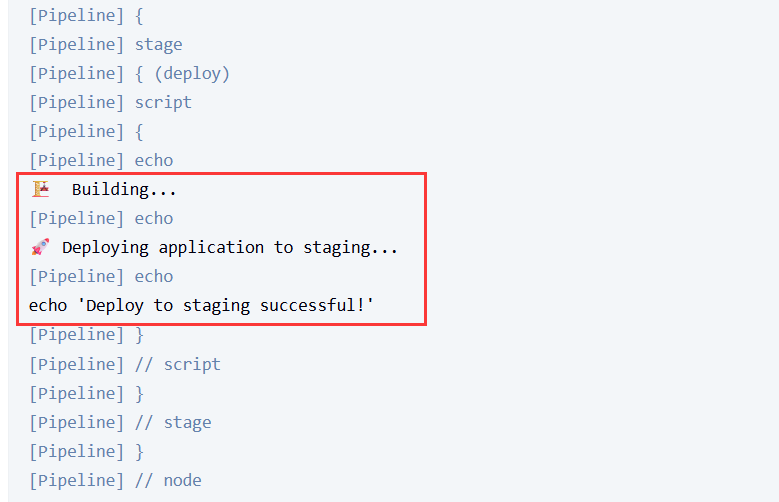
Task: Select the "Building..." log text
Action: tap(124, 189)
